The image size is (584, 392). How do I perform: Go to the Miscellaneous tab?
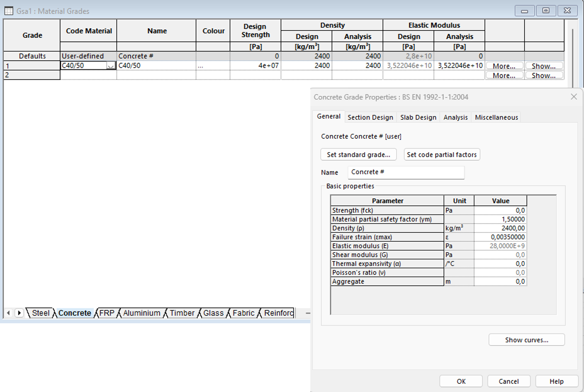(496, 117)
